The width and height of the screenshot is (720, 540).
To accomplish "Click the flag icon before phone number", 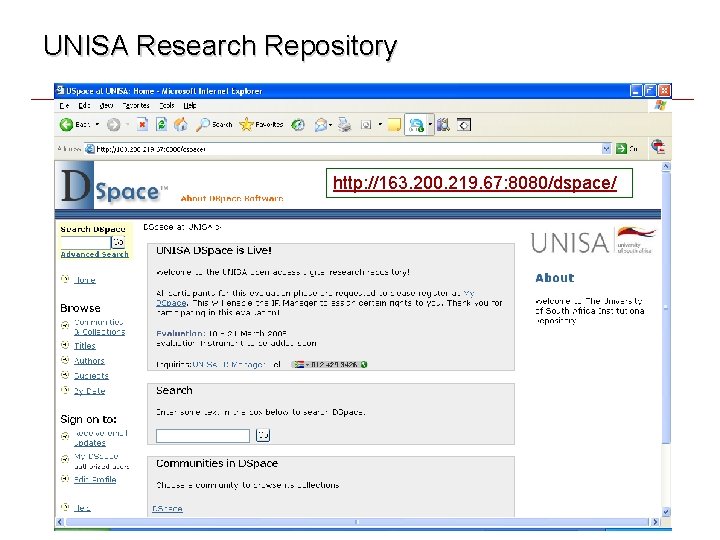I will pyautogui.click(x=299, y=365).
